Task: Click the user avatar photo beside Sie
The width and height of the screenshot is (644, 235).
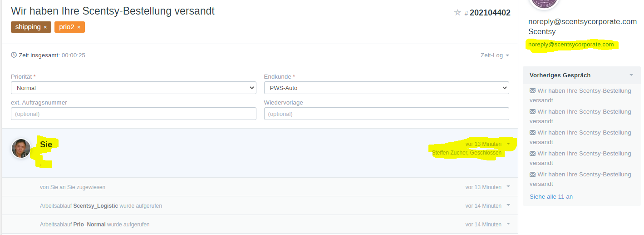Action: pos(21,149)
